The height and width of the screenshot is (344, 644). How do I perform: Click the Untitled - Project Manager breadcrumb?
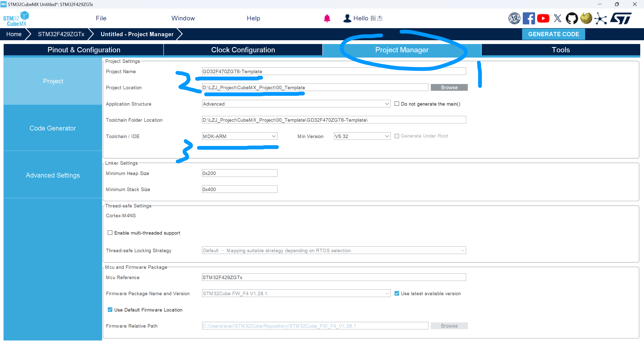coord(137,34)
